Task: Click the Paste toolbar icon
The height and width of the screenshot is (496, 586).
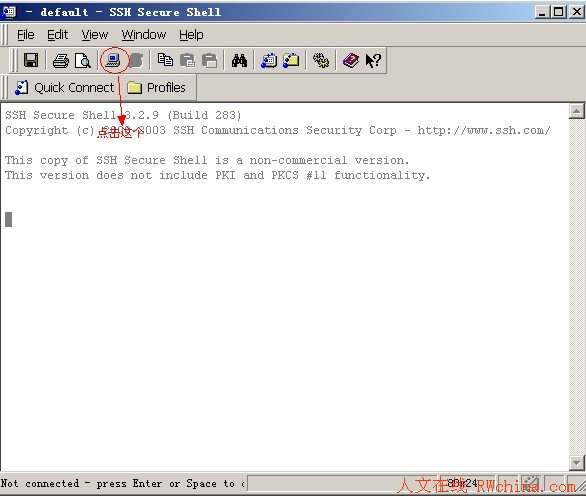Action: 187,60
